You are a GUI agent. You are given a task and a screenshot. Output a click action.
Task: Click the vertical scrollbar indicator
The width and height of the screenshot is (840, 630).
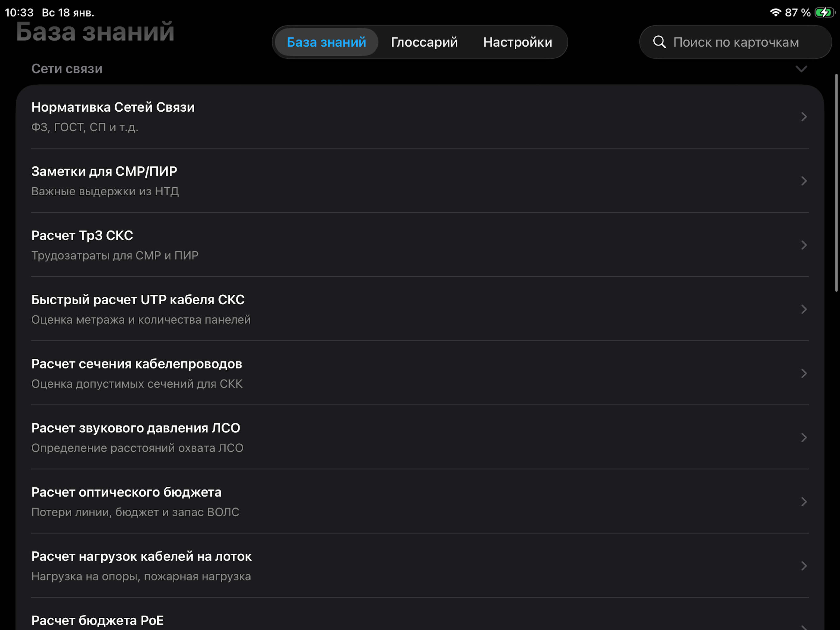coord(836,183)
